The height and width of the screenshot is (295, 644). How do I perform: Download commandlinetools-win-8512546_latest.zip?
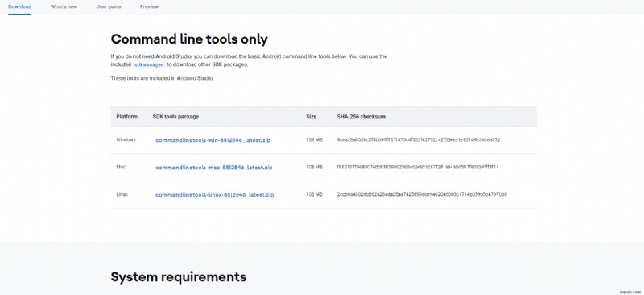213,140
